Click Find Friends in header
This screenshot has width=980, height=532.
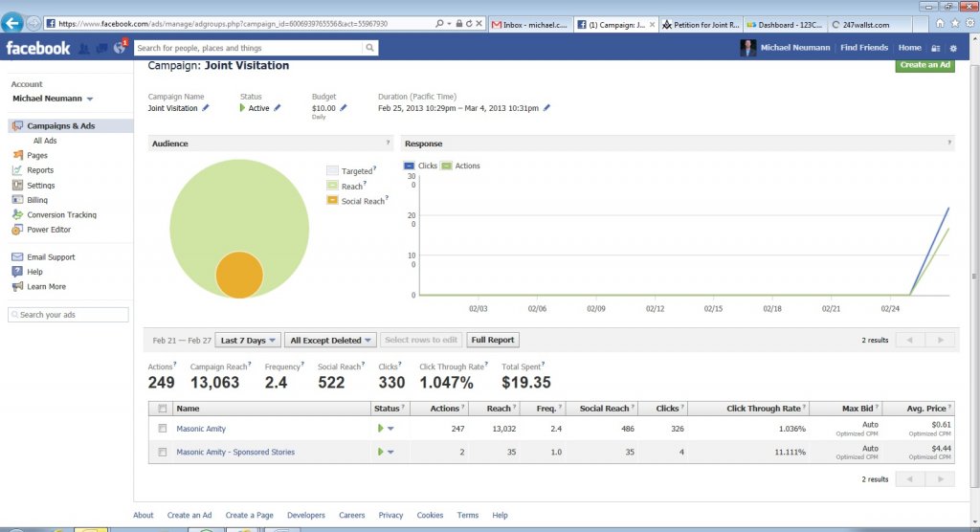pyautogui.click(x=864, y=48)
